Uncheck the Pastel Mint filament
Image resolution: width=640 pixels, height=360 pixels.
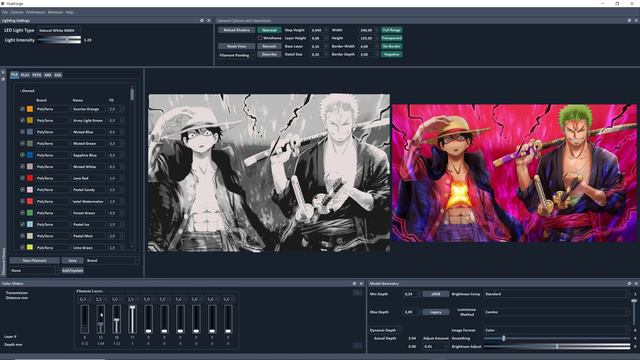pos(22,236)
